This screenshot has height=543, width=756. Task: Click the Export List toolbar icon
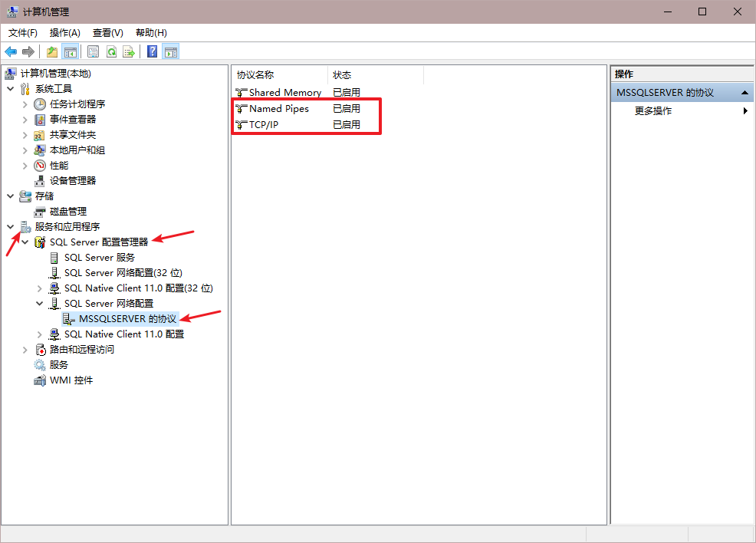(129, 51)
